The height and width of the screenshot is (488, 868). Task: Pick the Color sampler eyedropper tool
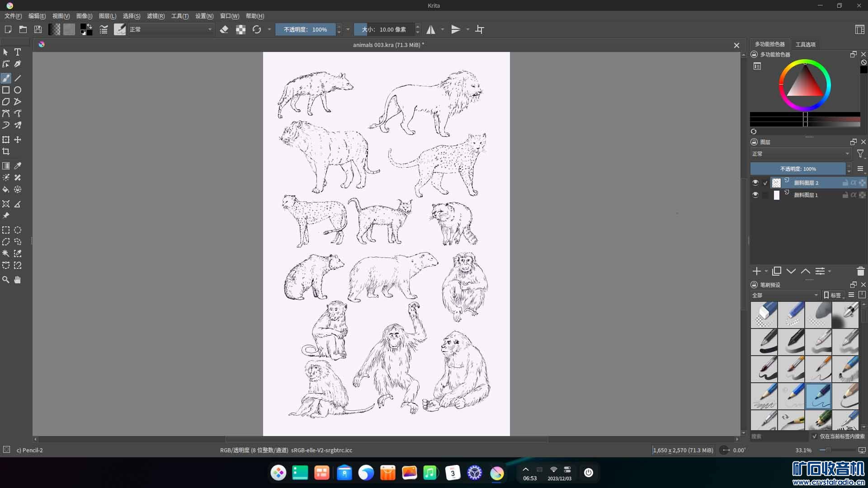click(18, 166)
